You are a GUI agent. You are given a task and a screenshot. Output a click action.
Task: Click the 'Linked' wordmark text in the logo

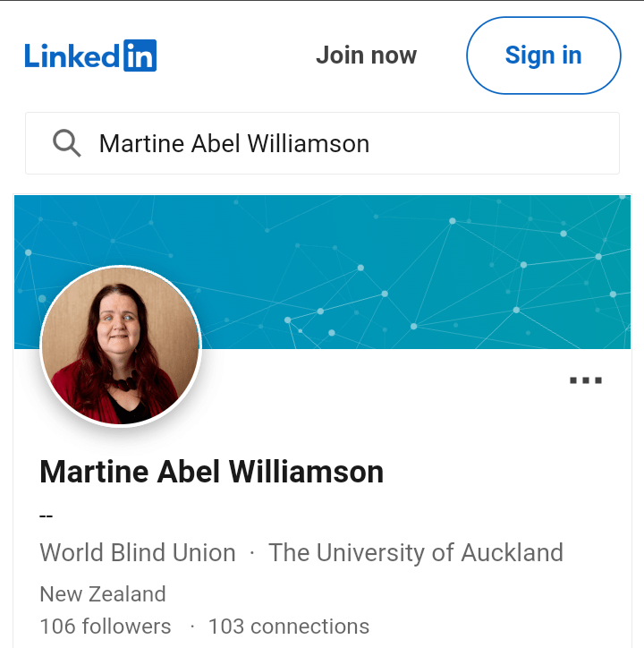tap(72, 55)
